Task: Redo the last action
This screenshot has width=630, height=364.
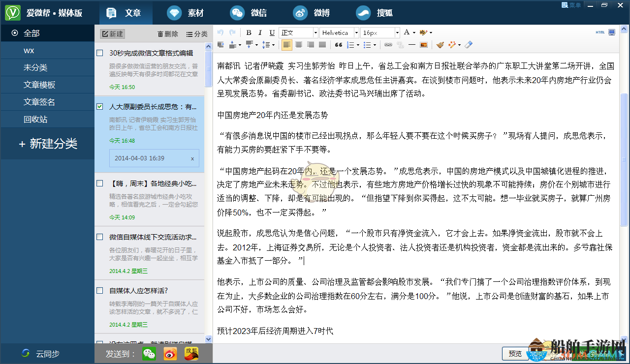Action: point(232,32)
